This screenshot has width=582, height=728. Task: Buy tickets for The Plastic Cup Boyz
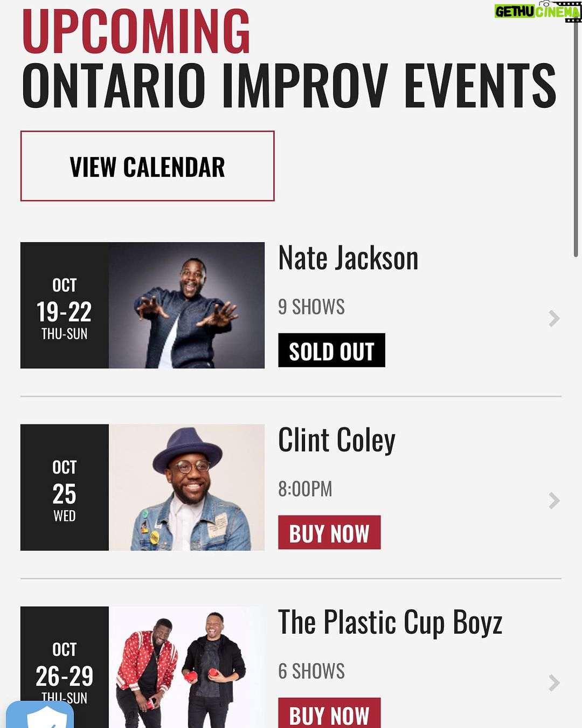coord(329,713)
